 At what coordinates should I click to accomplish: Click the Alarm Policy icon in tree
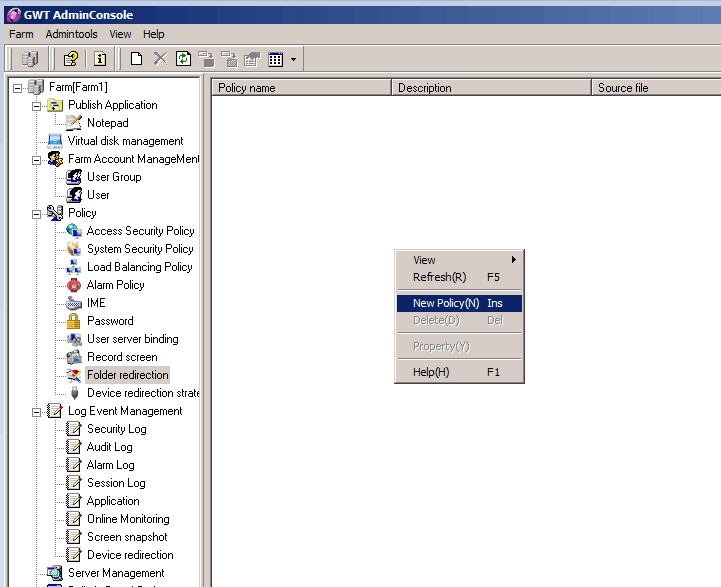(73, 285)
